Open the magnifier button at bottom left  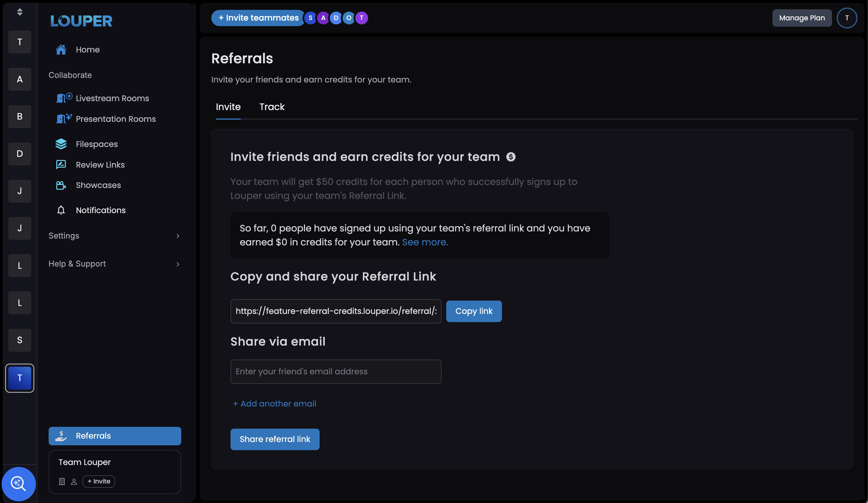(x=19, y=484)
